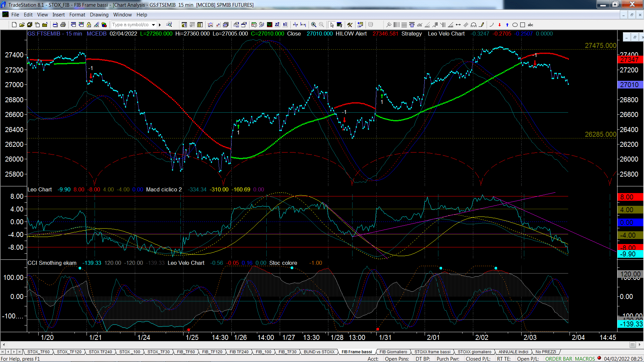Click the hammer strategy tools icon
This screenshot has width=644, height=362.
click(x=350, y=25)
